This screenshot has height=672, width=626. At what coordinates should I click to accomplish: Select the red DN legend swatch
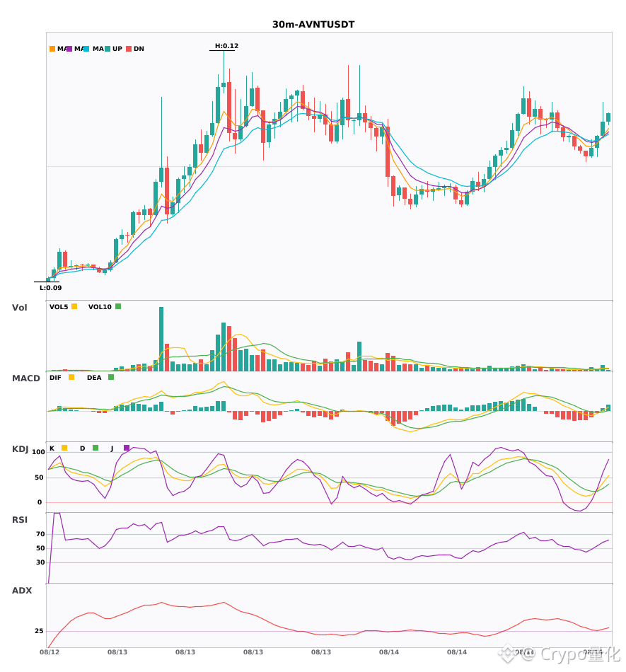[x=129, y=49]
